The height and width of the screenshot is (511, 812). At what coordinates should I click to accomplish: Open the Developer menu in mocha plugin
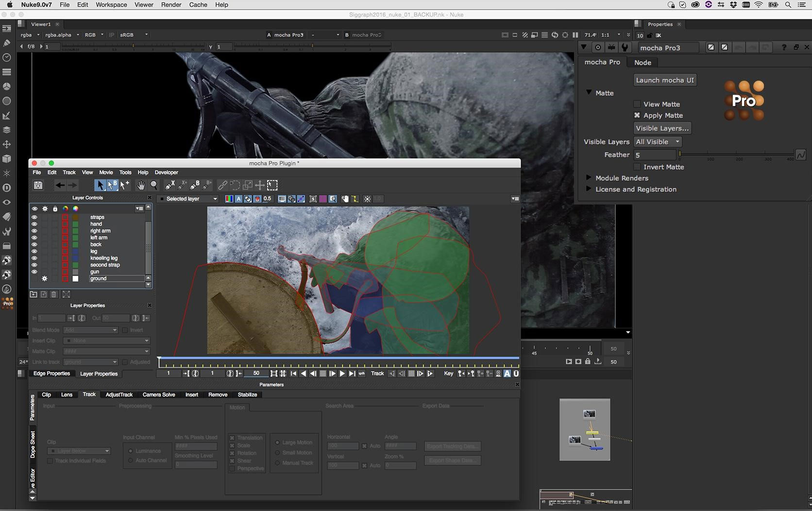pos(166,172)
